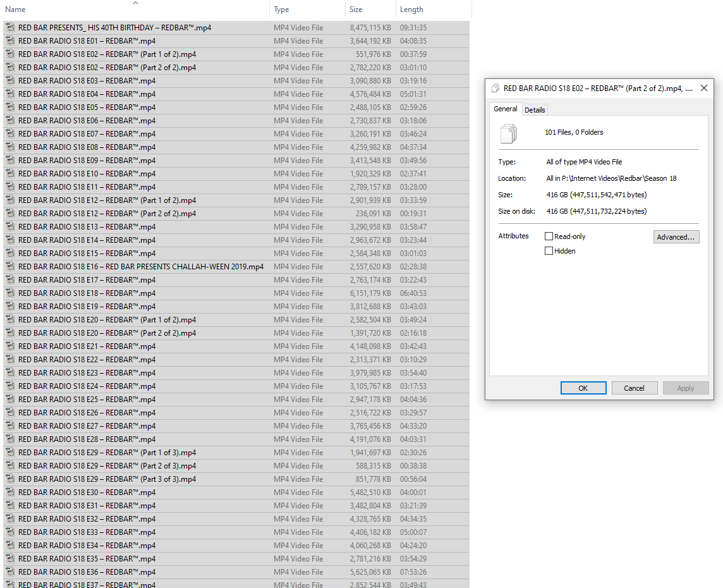Tick the Hidden attribute checkbox
The width and height of the screenshot is (723, 588).
click(549, 251)
